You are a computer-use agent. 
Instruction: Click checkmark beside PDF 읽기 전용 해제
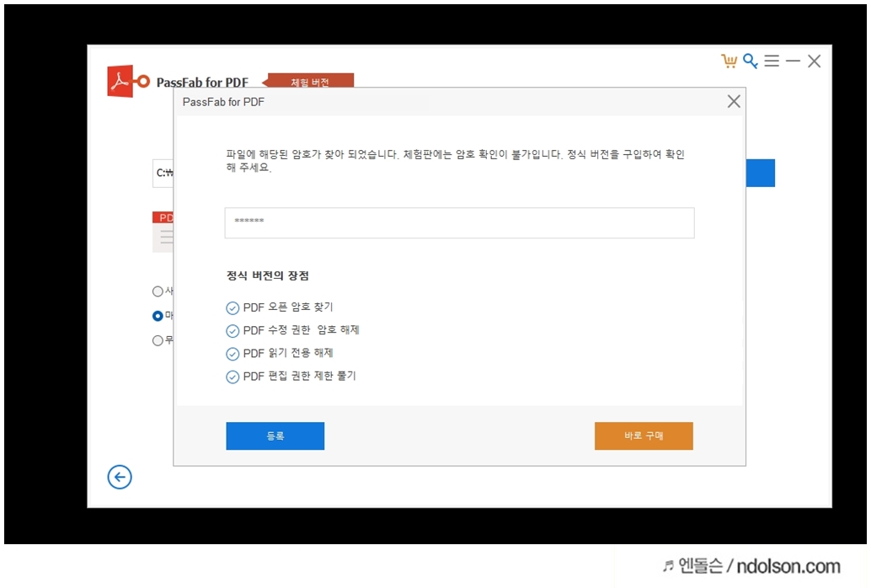[232, 354]
